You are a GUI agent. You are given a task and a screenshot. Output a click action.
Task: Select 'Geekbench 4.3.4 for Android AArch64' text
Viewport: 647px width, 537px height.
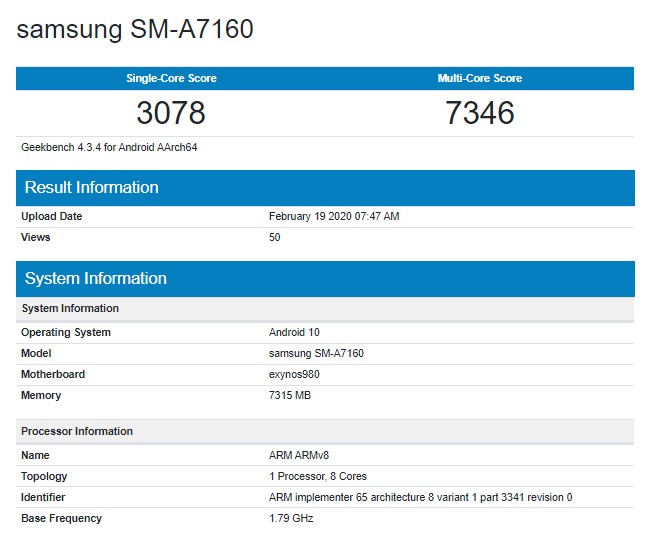109,147
